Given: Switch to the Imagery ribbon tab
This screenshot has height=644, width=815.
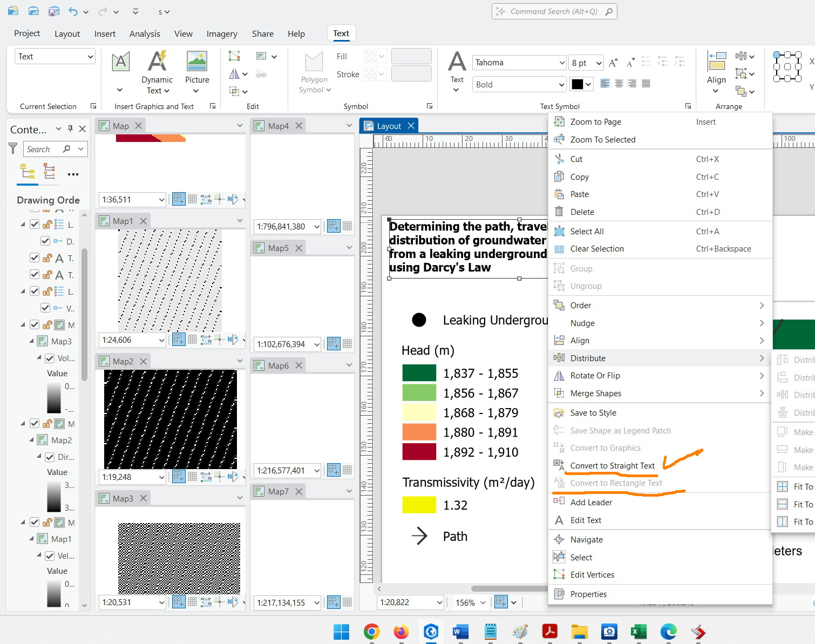Looking at the screenshot, I should tap(222, 33).
